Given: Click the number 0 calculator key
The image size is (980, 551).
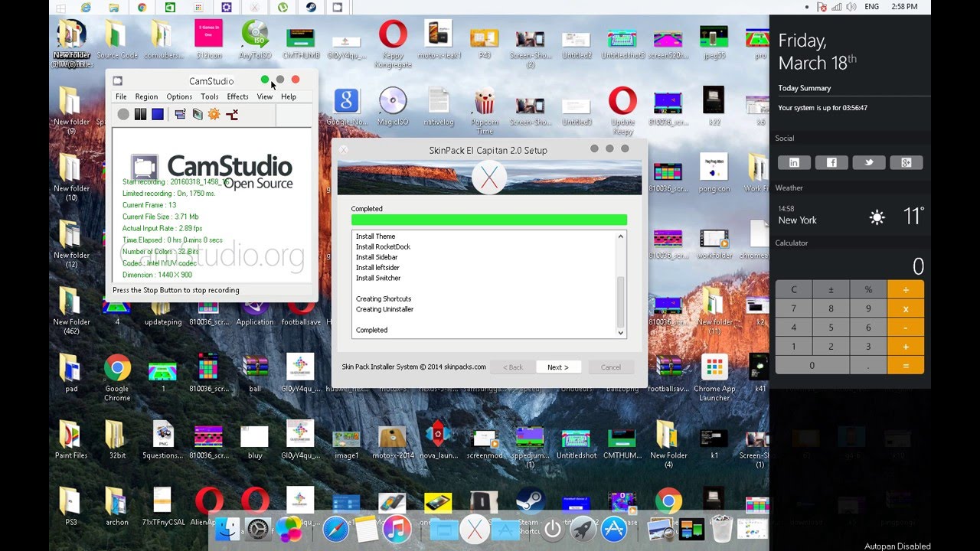Looking at the screenshot, I should tap(812, 365).
